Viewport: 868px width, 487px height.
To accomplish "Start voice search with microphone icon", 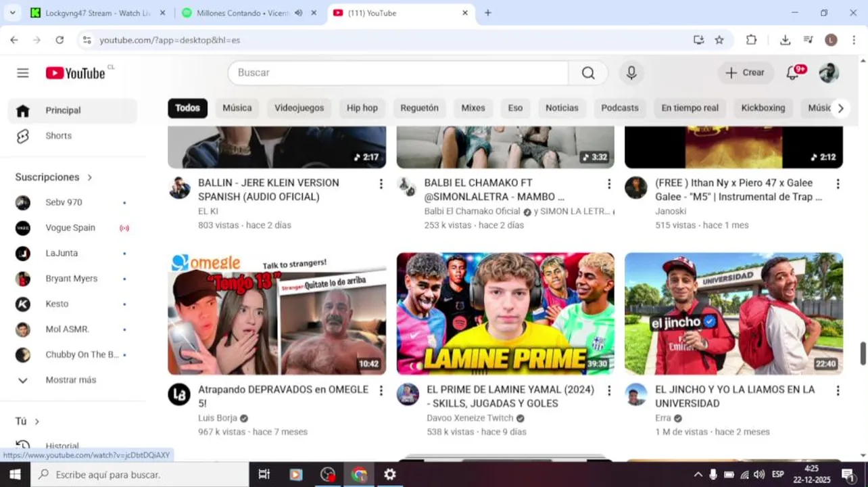I will pos(631,73).
